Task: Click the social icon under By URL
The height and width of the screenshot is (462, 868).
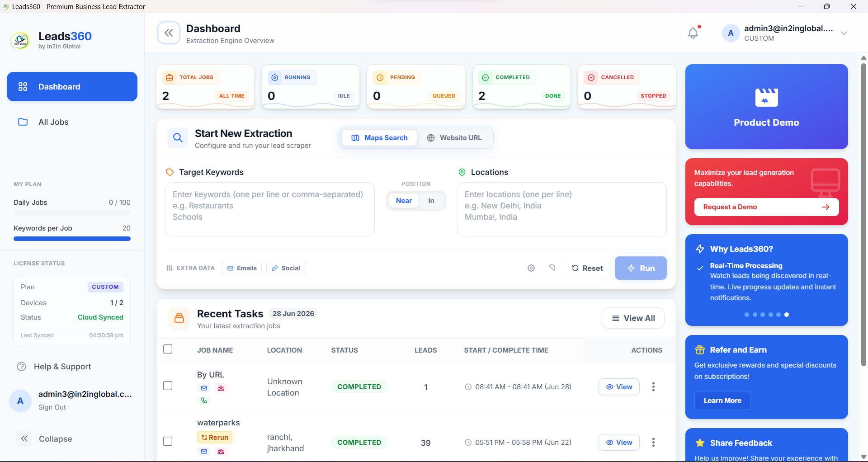Action: coord(221,388)
